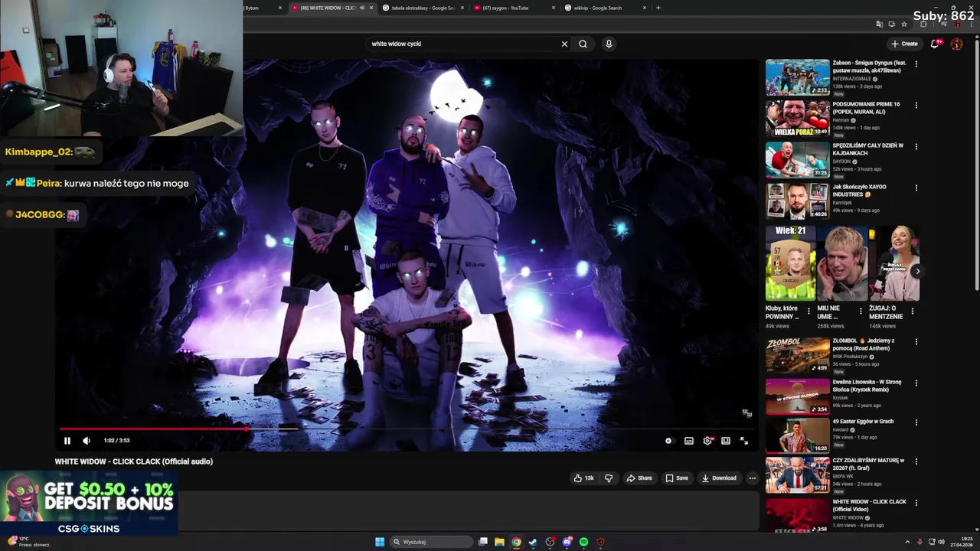Open File Explorer from taskbar
The width and height of the screenshot is (980, 551).
[x=499, y=542]
